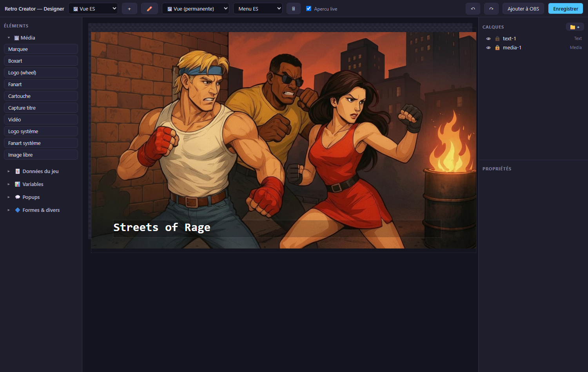Hide the media-1 layer with eye icon
588x372 pixels.
(488, 48)
